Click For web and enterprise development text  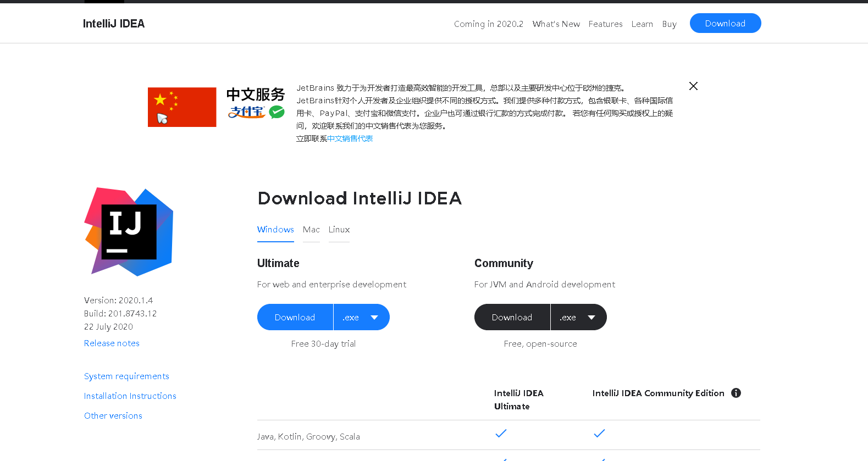tap(331, 285)
